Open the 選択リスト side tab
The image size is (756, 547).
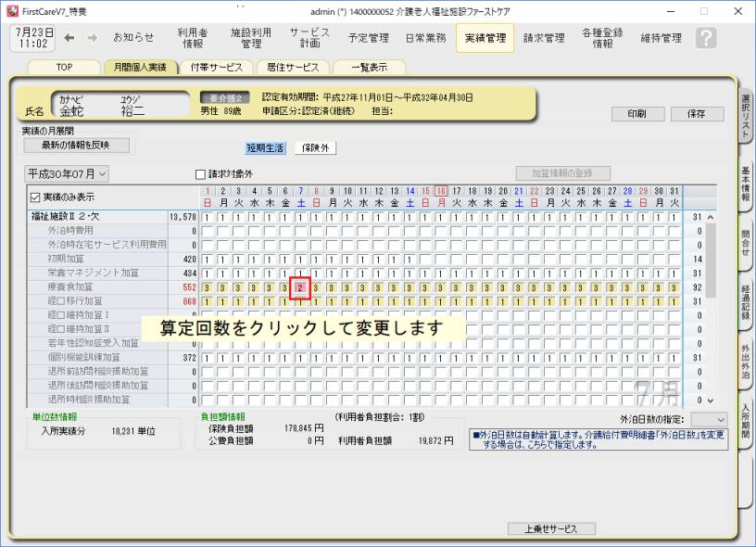[x=745, y=118]
